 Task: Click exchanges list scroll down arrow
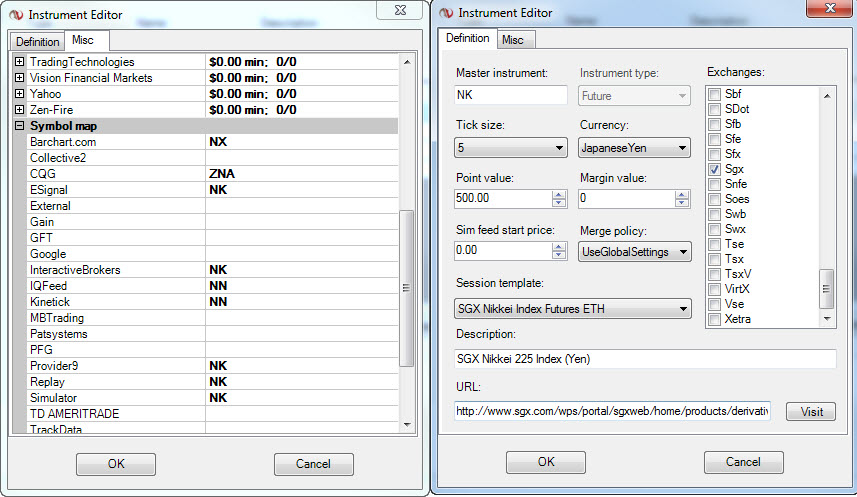pyautogui.click(x=827, y=319)
